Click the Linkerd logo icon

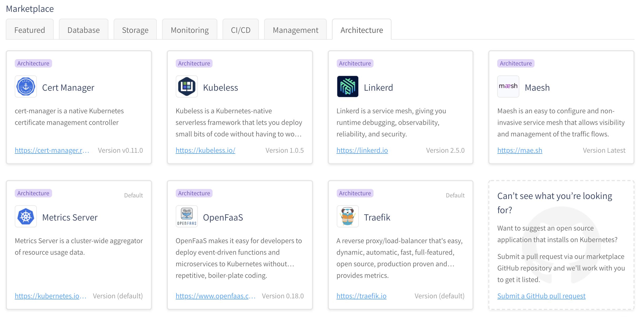(348, 86)
